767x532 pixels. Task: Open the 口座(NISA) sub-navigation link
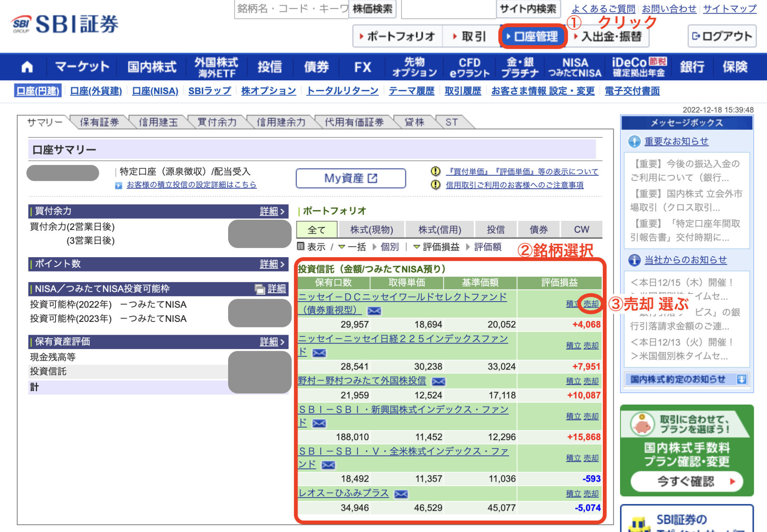[155, 91]
